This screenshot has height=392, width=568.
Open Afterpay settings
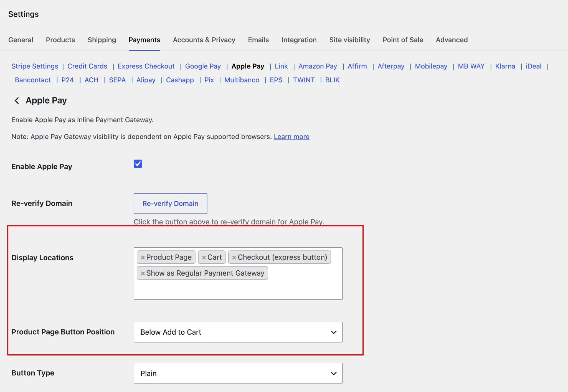click(x=391, y=66)
